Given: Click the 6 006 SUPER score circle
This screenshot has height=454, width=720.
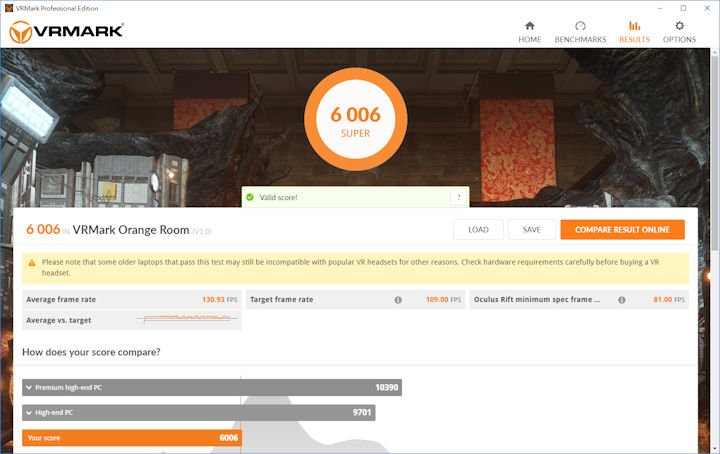Looking at the screenshot, I should click(355, 119).
